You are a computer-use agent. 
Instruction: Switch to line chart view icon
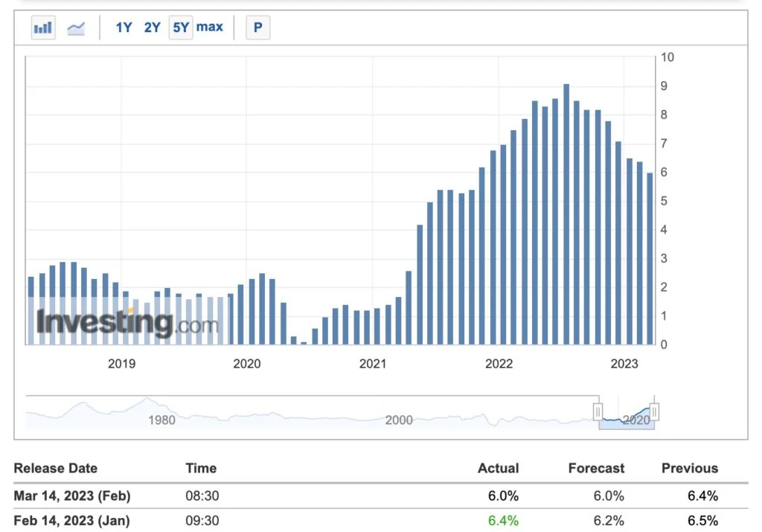tap(75, 28)
